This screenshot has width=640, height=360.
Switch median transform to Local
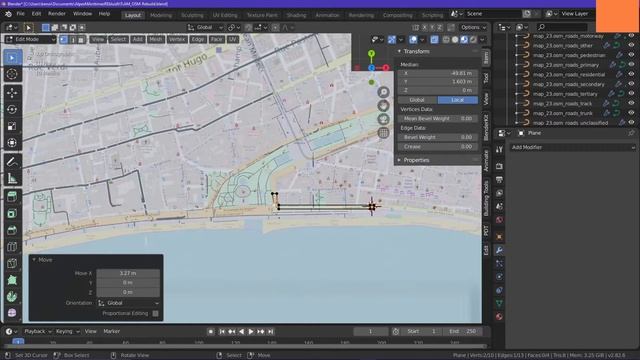(458, 100)
